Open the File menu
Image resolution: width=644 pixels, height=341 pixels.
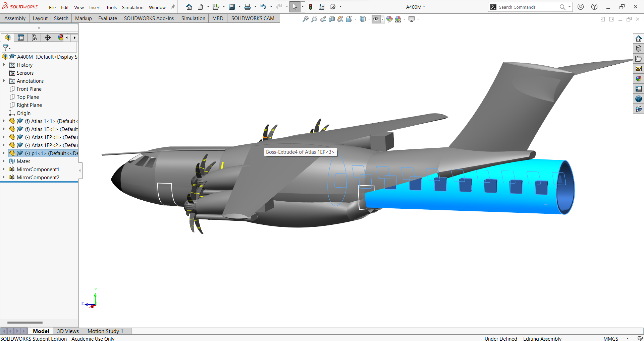click(52, 7)
